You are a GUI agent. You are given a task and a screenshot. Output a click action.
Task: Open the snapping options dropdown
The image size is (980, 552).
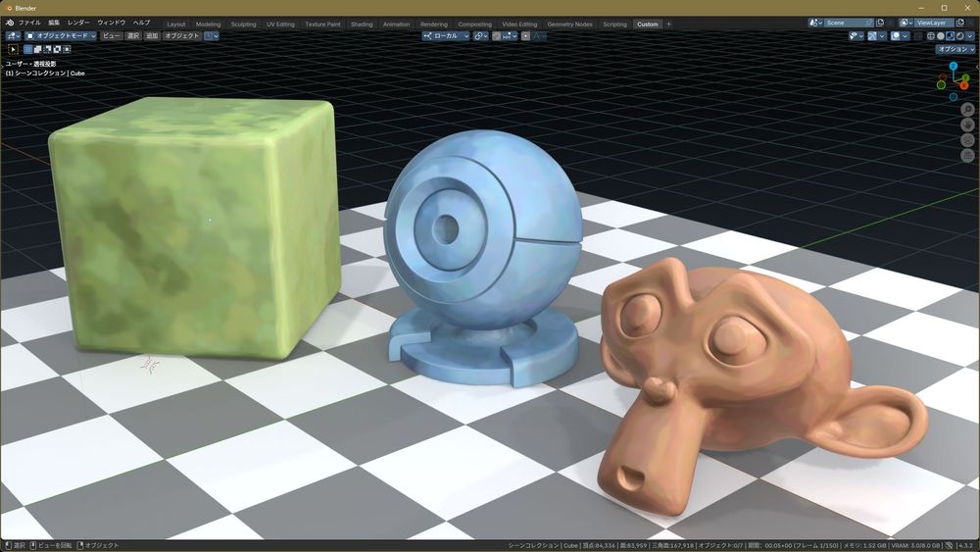click(x=510, y=35)
